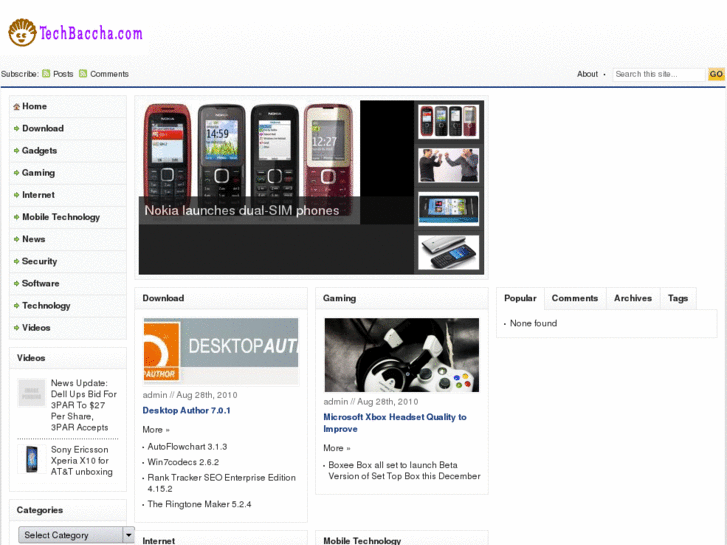
Task: Click the house icon beside Home
Action: pos(17,107)
